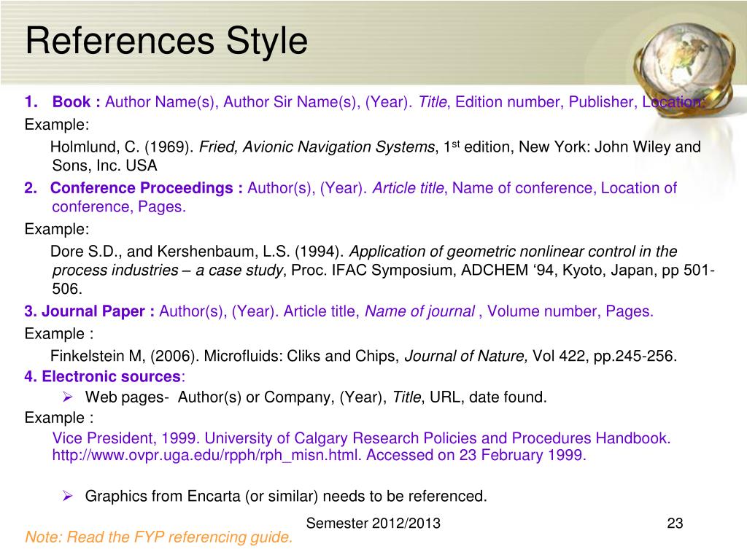
Task: Click the FYP referencing guide note
Action: [158, 537]
